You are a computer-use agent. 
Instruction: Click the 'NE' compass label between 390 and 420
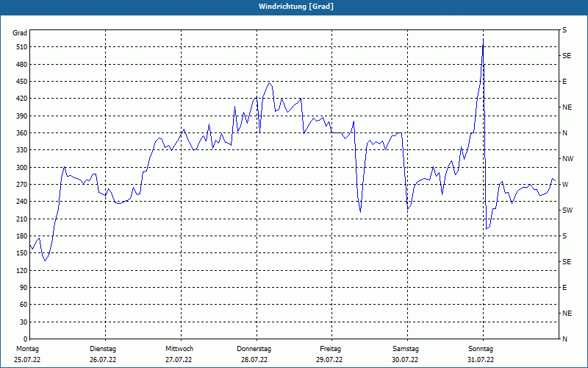click(x=567, y=107)
